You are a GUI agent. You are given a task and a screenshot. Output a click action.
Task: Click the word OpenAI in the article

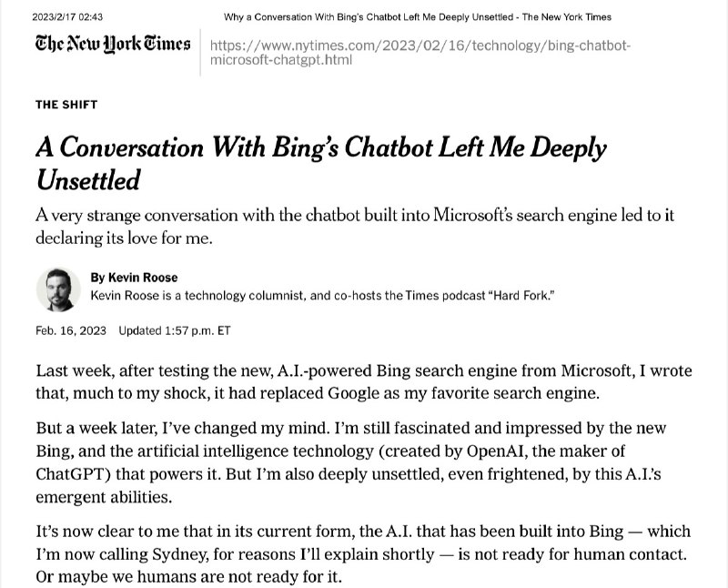coord(496,451)
